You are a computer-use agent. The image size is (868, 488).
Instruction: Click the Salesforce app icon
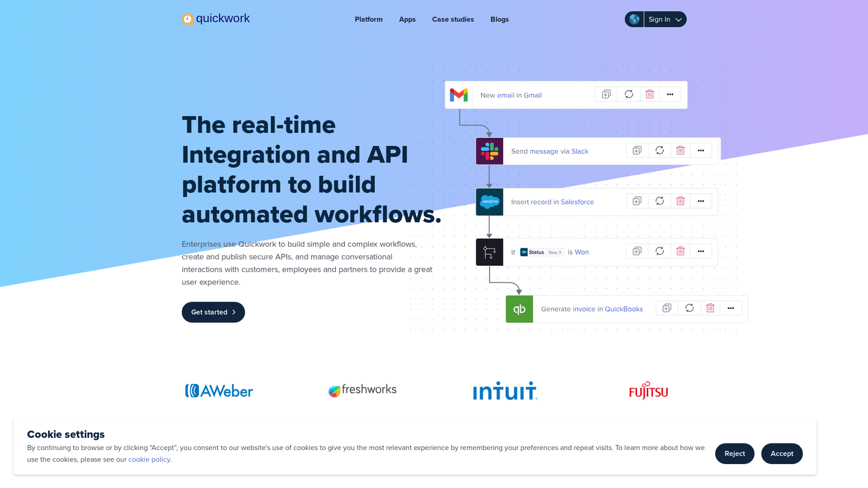(489, 202)
